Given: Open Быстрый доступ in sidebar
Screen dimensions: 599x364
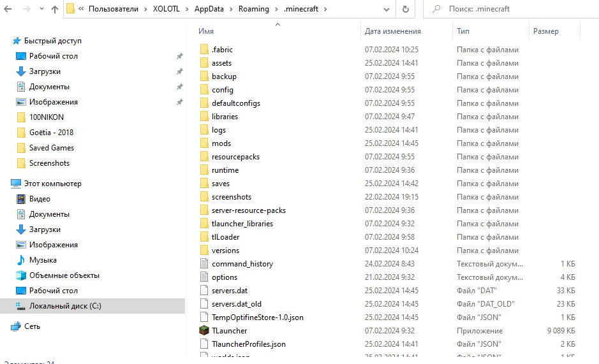Looking at the screenshot, I should pos(53,41).
